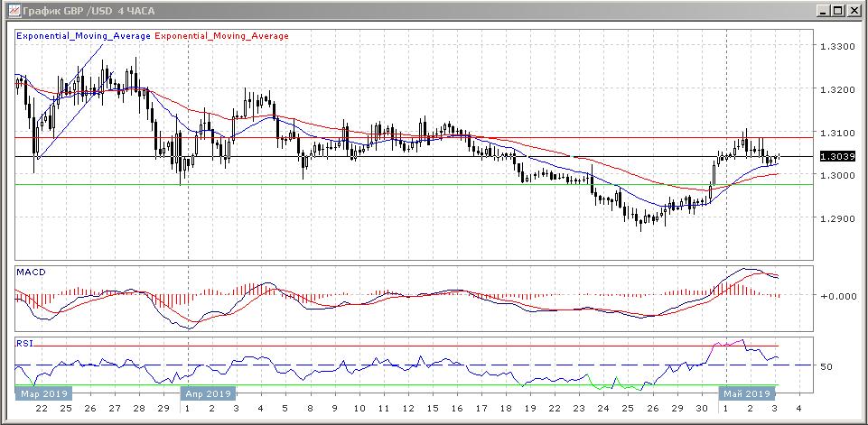The image size is (868, 425).
Task: Click the 1.3000 price axis label
Action: click(836, 175)
